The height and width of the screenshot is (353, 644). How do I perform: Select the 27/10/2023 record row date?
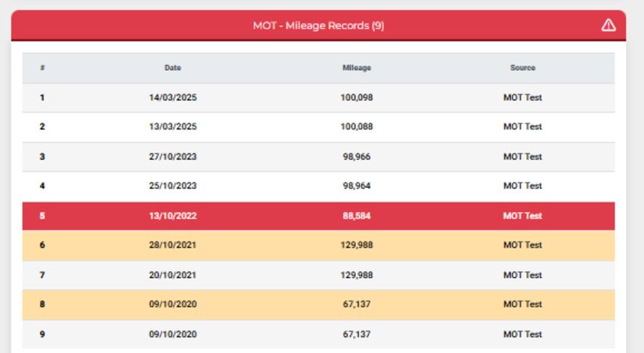click(x=173, y=157)
